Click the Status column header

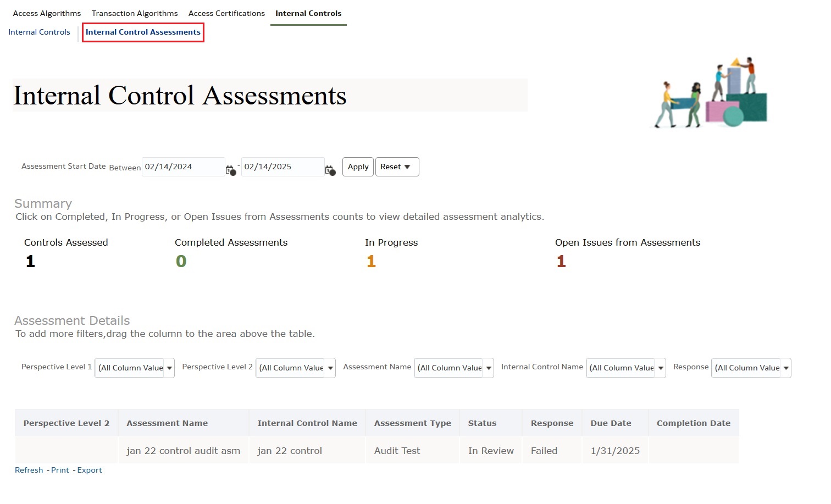(x=491, y=423)
